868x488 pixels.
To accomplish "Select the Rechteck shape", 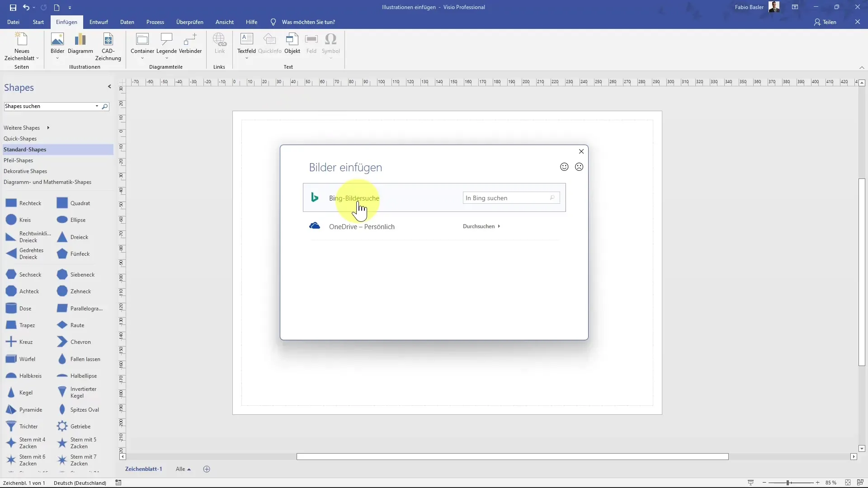I will point(24,203).
